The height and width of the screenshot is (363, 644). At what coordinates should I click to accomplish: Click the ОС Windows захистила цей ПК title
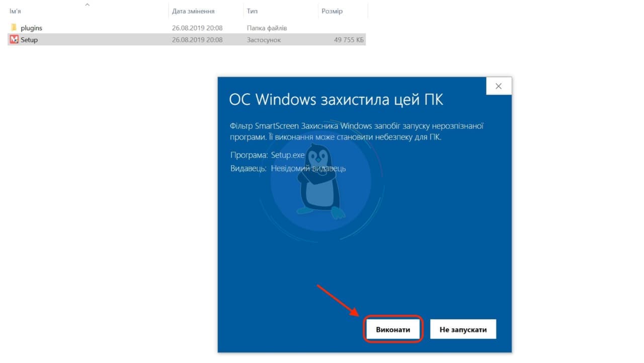pyautogui.click(x=336, y=99)
